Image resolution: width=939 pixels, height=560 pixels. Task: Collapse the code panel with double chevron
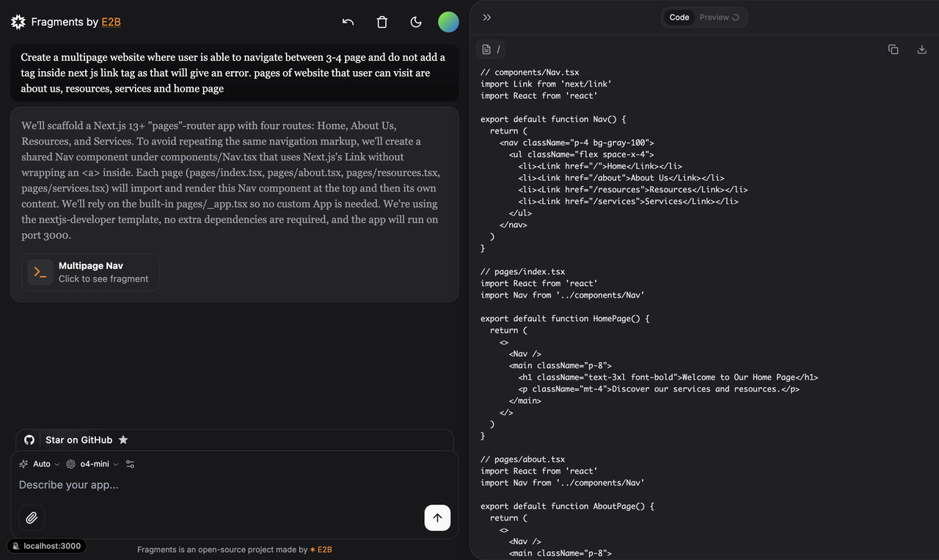[487, 18]
